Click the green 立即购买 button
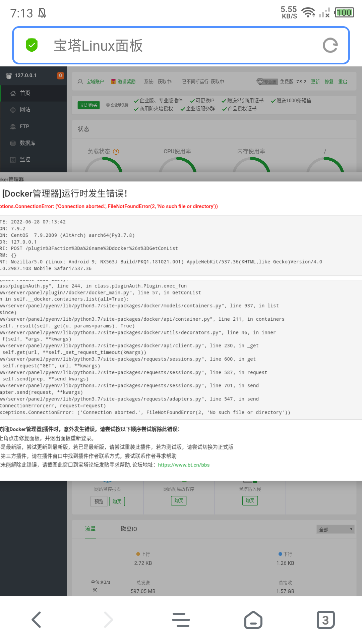 click(x=89, y=105)
